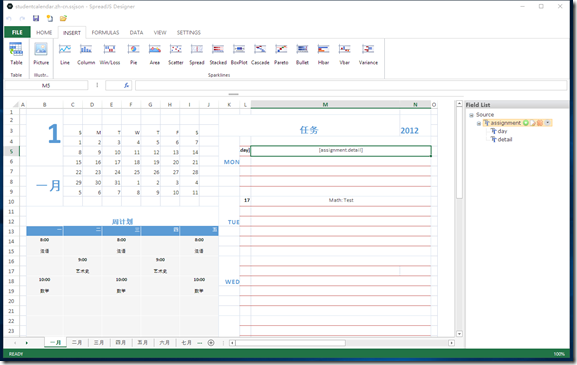
Task: Click the Name Box showing M5
Action: pyautogui.click(x=46, y=85)
